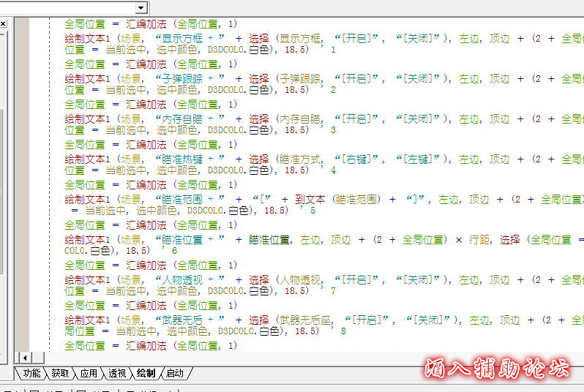Open the 启动 tab
Screen dimensions: 584x392
click(x=175, y=374)
